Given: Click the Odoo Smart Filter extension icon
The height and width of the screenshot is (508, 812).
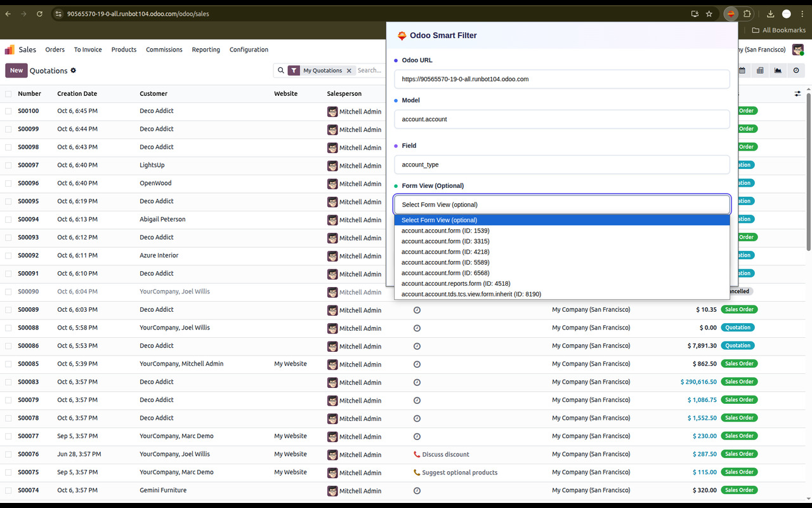Looking at the screenshot, I should click(731, 13).
